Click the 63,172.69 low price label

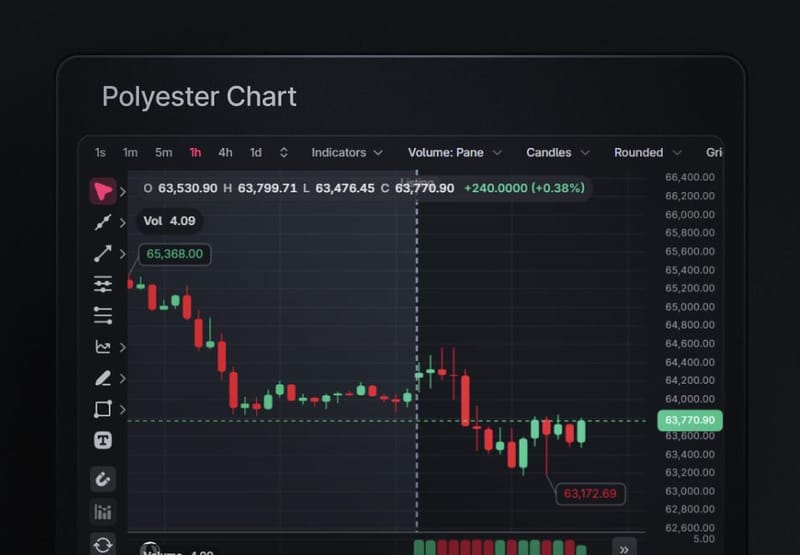tap(590, 494)
